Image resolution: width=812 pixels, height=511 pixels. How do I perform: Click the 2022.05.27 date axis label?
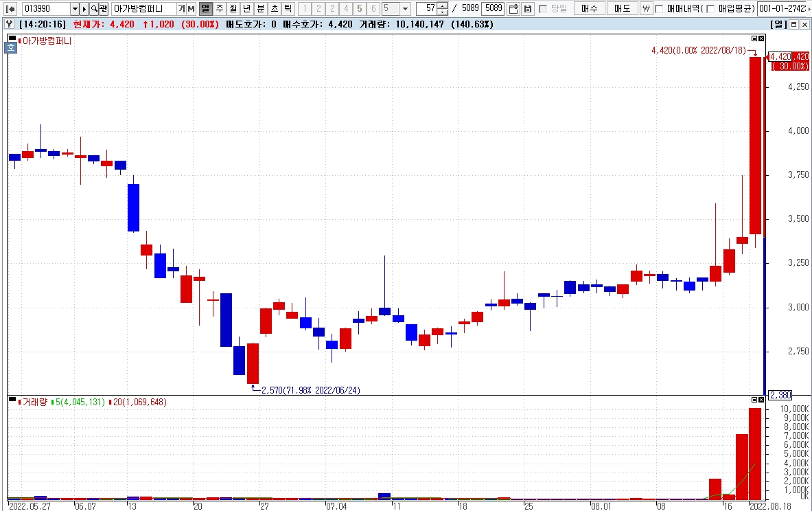[x=30, y=506]
